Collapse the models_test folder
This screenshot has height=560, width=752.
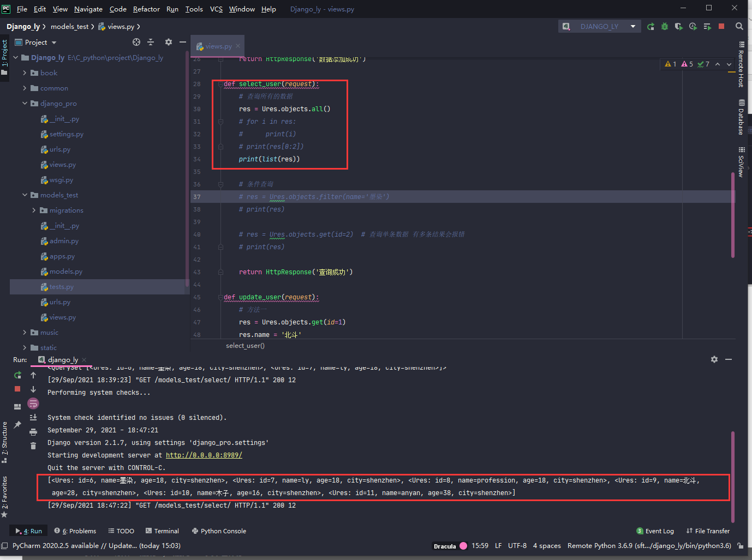coord(25,195)
